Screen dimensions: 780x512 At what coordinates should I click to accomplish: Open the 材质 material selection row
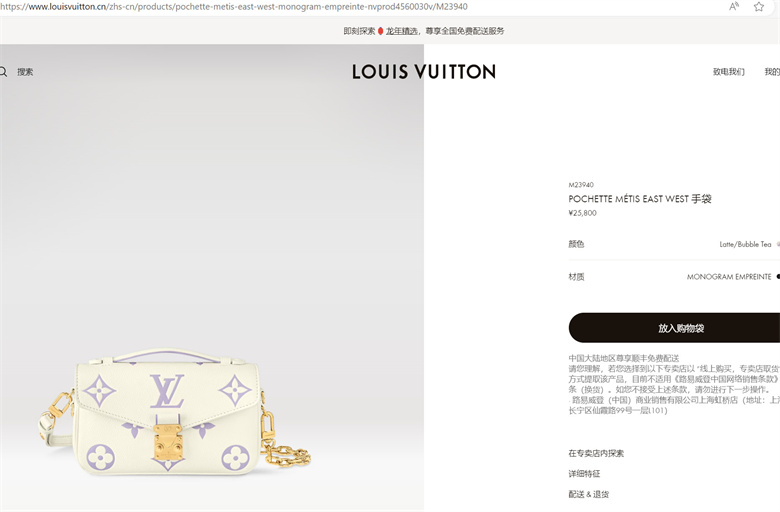pos(674,277)
